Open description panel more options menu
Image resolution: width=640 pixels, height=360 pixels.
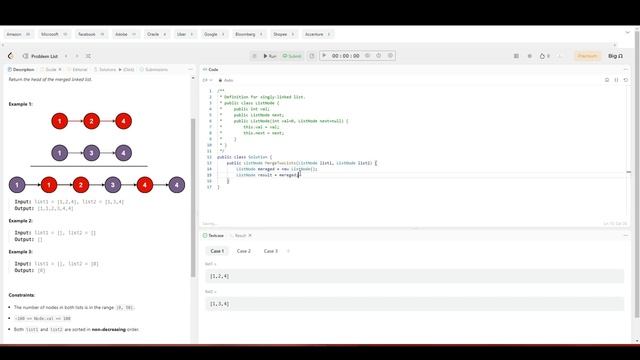190,70
